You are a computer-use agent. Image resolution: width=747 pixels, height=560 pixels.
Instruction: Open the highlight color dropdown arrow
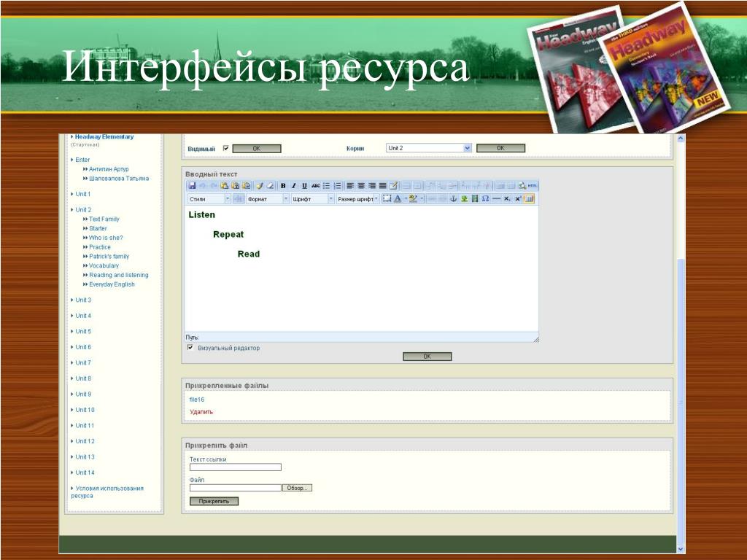(422, 198)
